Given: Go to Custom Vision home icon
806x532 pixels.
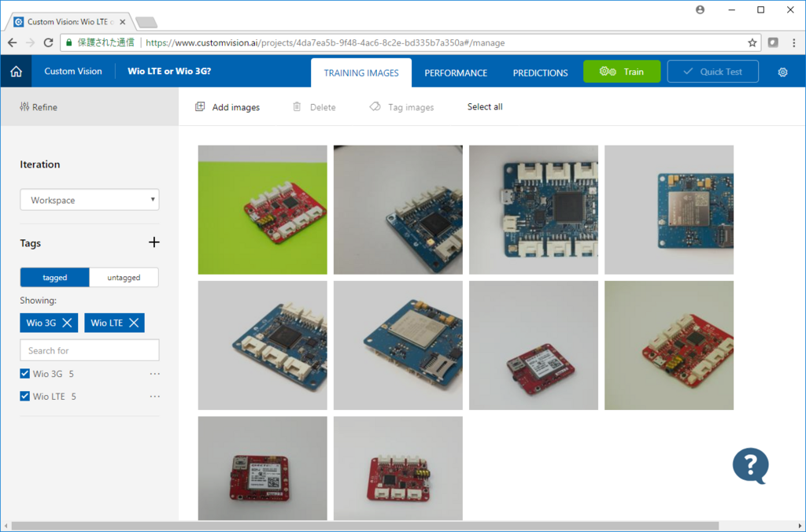Looking at the screenshot, I should pos(16,72).
